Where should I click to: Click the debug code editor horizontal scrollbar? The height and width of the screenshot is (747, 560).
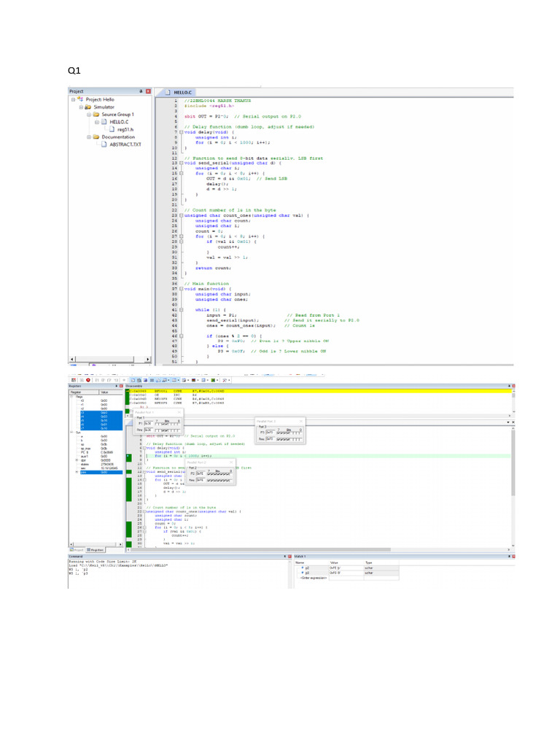click(x=319, y=549)
